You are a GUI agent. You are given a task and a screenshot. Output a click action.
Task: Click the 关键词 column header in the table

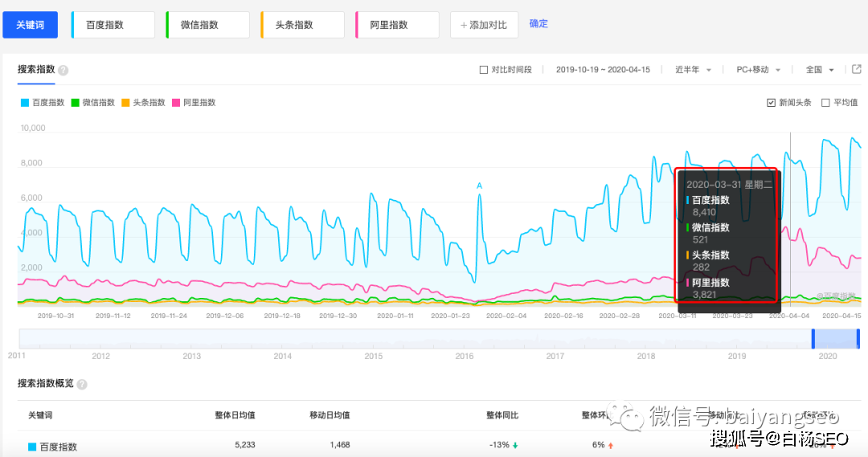coord(40,415)
